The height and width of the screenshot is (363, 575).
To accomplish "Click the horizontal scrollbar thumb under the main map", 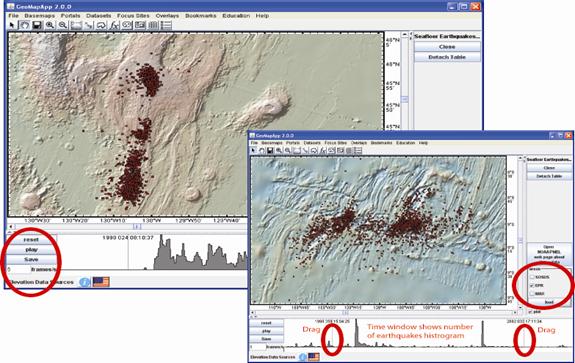I will (136, 227).
